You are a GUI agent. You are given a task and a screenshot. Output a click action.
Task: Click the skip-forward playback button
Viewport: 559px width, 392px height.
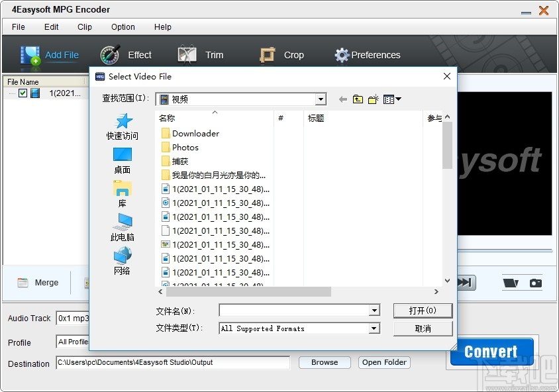coord(466,283)
